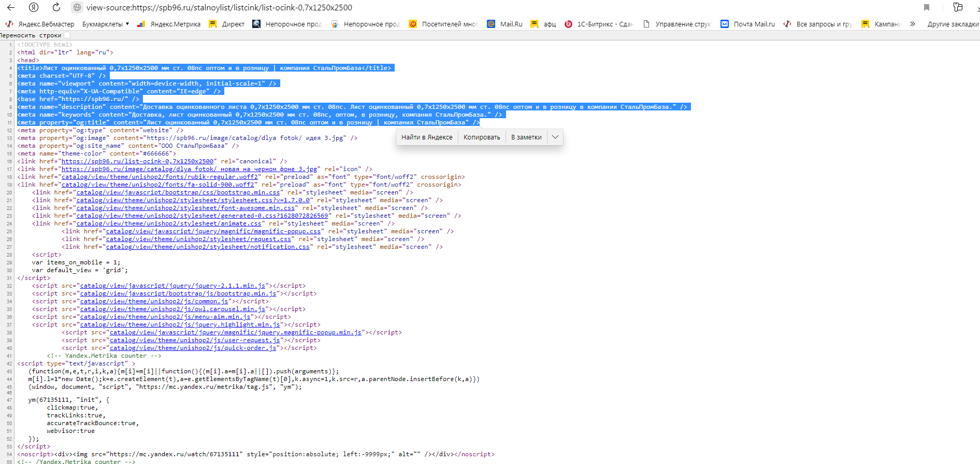980x464 pixels.
Task: Click the 'accurateTrackBounce:true,' code line
Action: pos(93,423)
